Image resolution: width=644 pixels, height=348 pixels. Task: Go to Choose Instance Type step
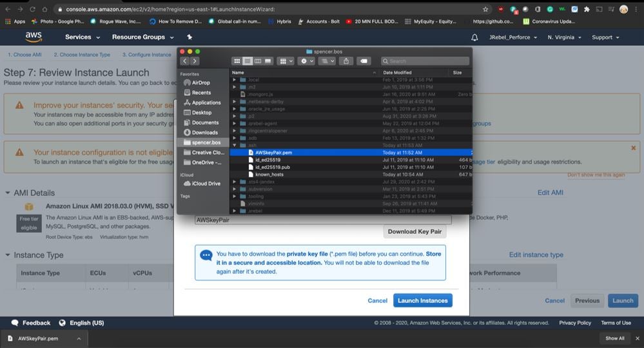tap(82, 55)
